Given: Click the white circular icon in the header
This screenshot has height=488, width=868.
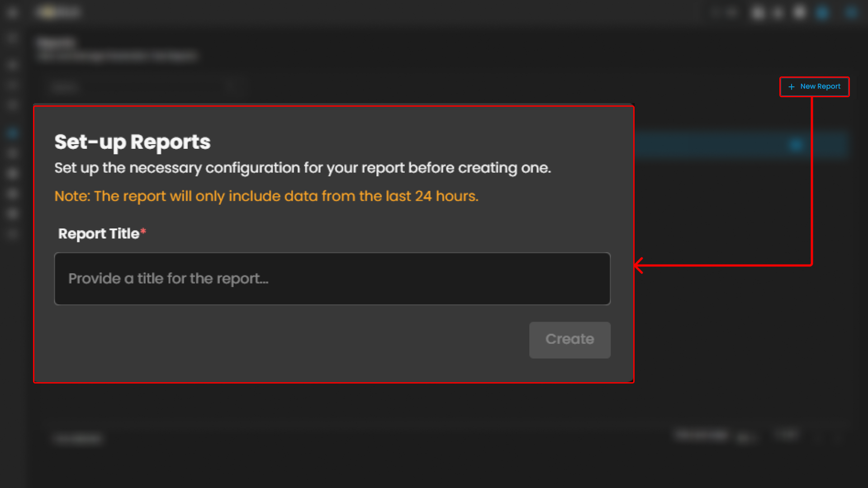Looking at the screenshot, I should coord(800,12).
